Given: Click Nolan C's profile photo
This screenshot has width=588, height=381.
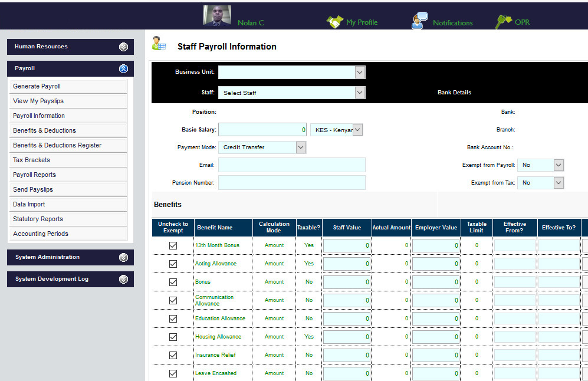Looking at the screenshot, I should [216, 15].
